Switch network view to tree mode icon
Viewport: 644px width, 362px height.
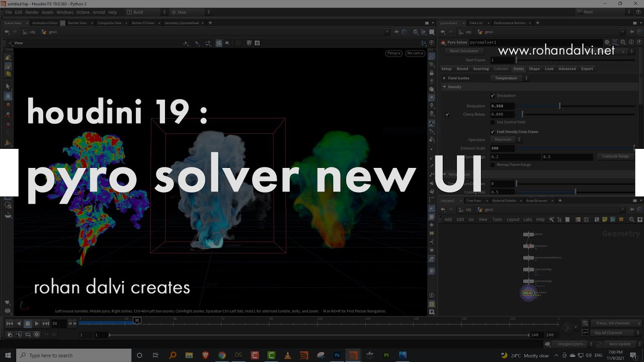click(559, 219)
